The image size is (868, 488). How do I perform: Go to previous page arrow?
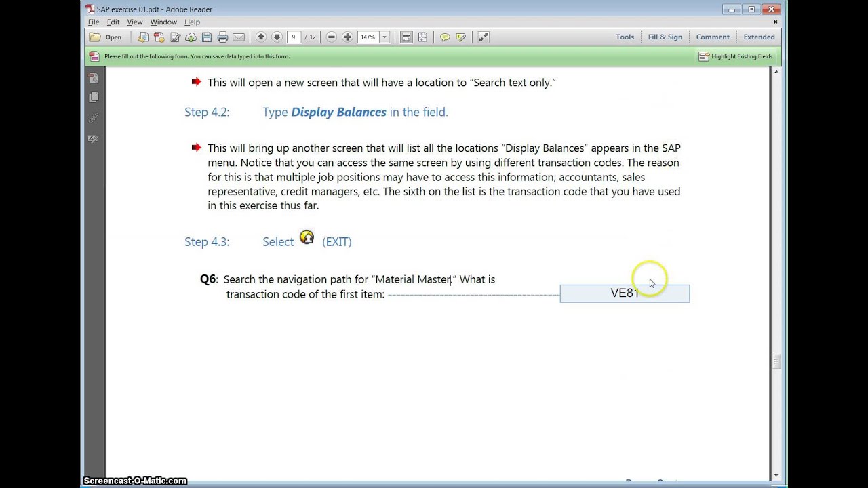[261, 37]
